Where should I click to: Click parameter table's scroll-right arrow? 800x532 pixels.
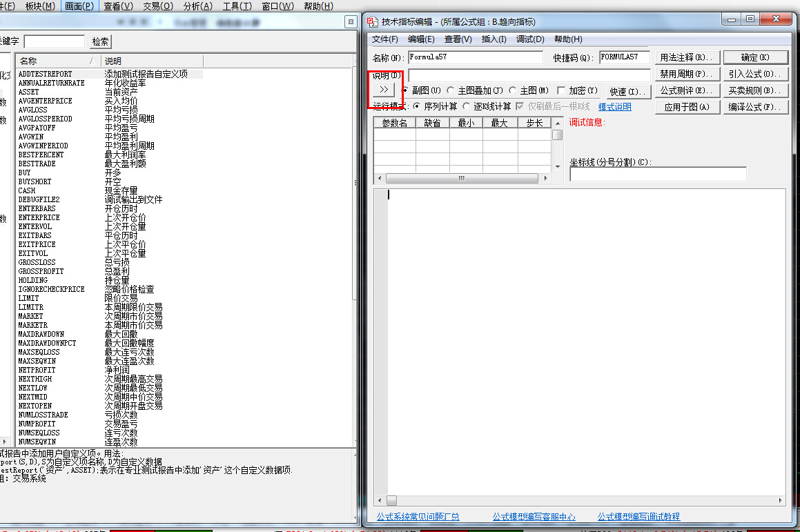pos(547,178)
